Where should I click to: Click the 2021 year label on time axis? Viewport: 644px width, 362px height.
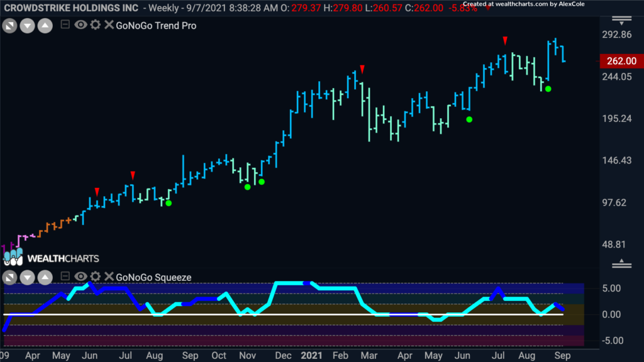[311, 356]
